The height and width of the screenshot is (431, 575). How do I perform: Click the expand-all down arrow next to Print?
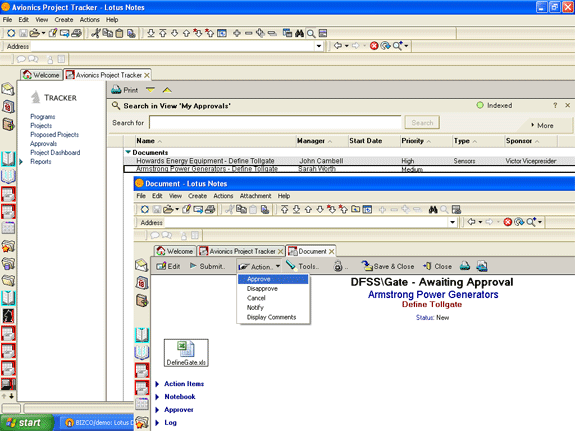click(150, 90)
